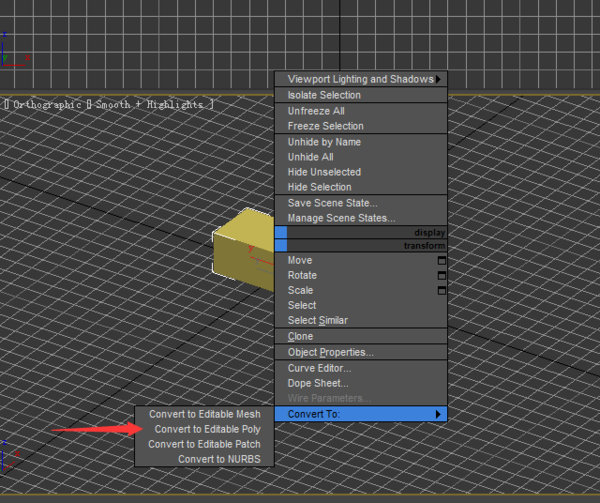Open the Move transform settings box icon
The image size is (600, 503).
(441, 260)
